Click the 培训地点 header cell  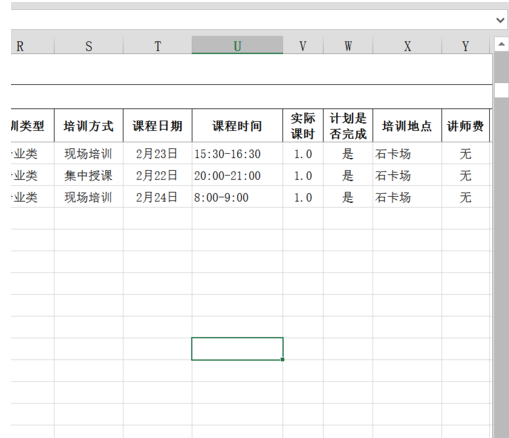pos(407,126)
